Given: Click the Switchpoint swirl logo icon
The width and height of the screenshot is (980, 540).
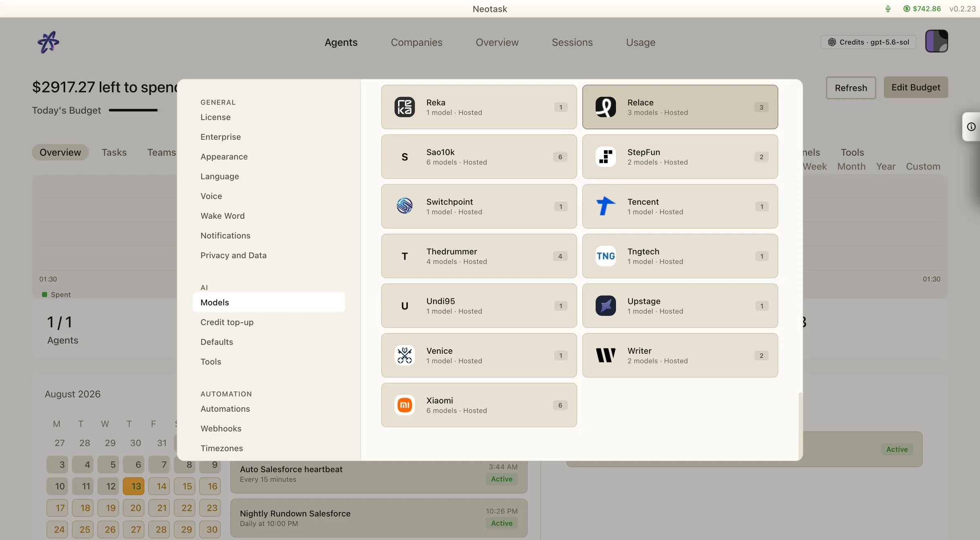Looking at the screenshot, I should tap(405, 206).
